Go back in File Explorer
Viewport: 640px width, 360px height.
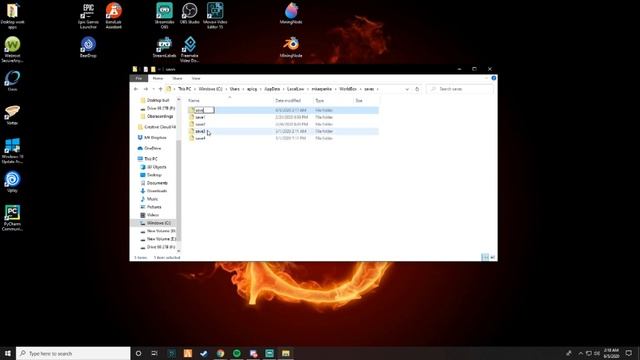[136, 89]
